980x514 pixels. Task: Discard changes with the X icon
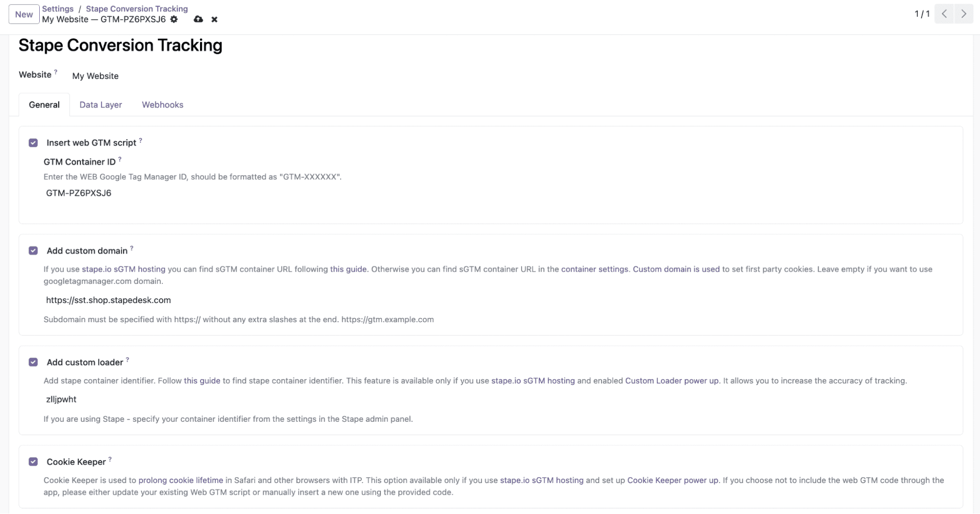[x=214, y=20]
